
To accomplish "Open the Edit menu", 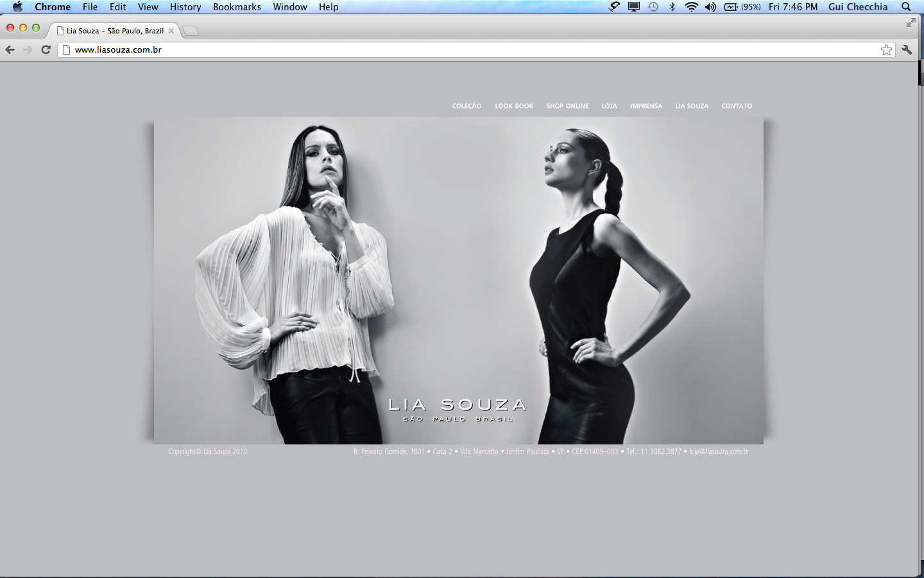I will click(x=117, y=6).
